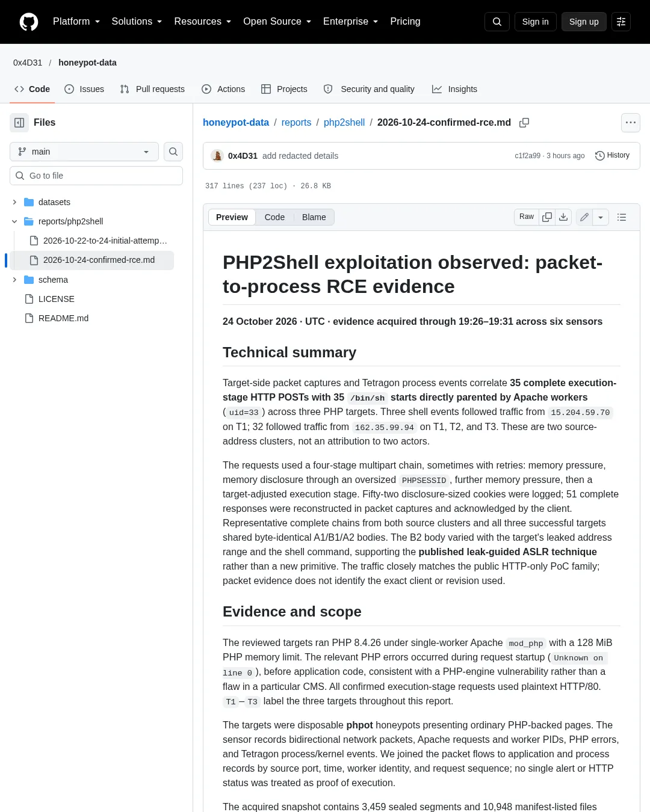
Task: Open the document outline icon
Action: (622, 217)
